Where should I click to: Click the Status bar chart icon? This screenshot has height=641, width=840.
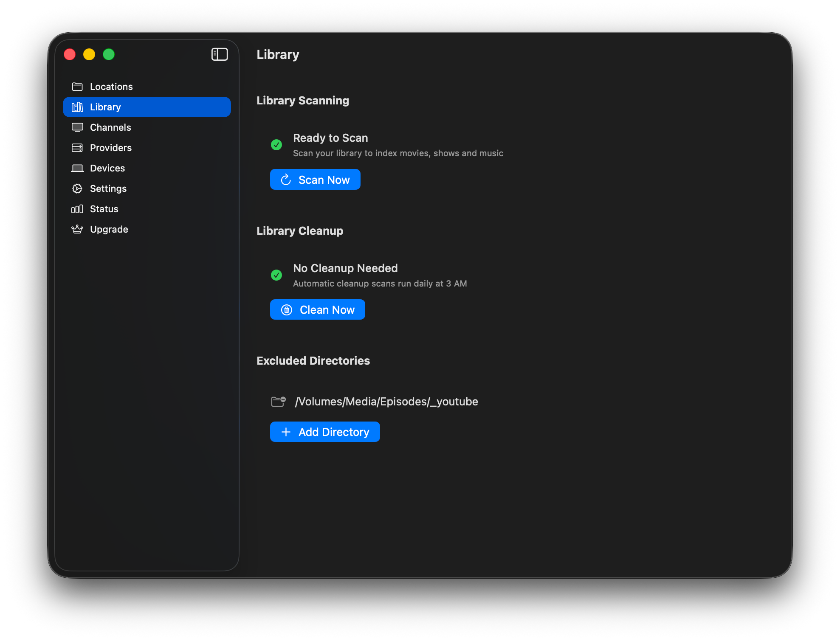point(77,209)
